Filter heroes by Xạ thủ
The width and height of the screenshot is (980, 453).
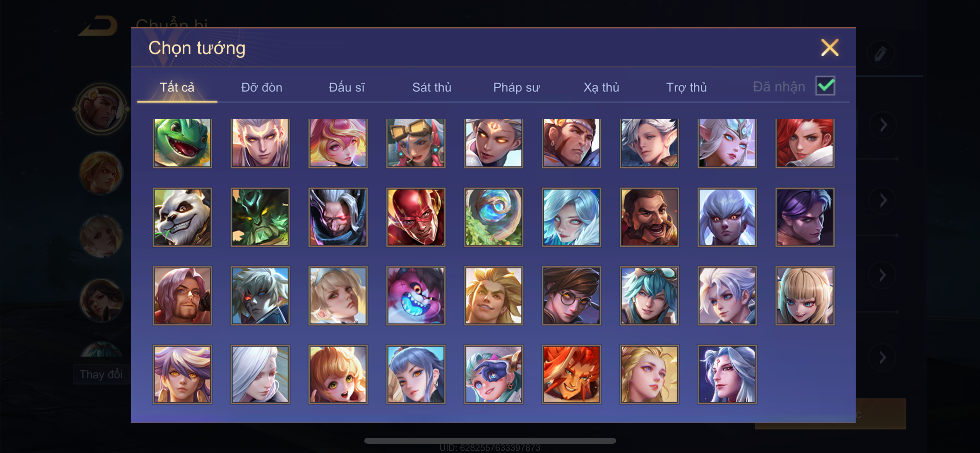point(601,88)
